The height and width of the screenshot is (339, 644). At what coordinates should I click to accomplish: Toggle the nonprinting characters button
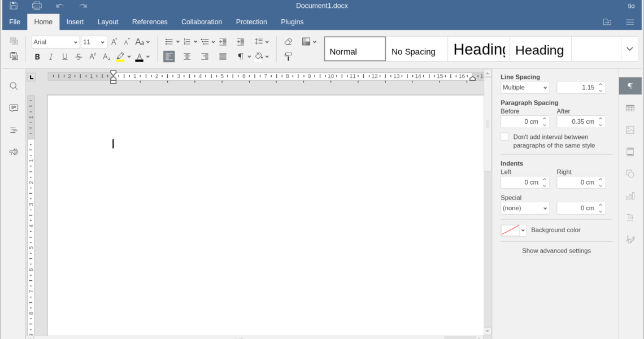pos(241,56)
